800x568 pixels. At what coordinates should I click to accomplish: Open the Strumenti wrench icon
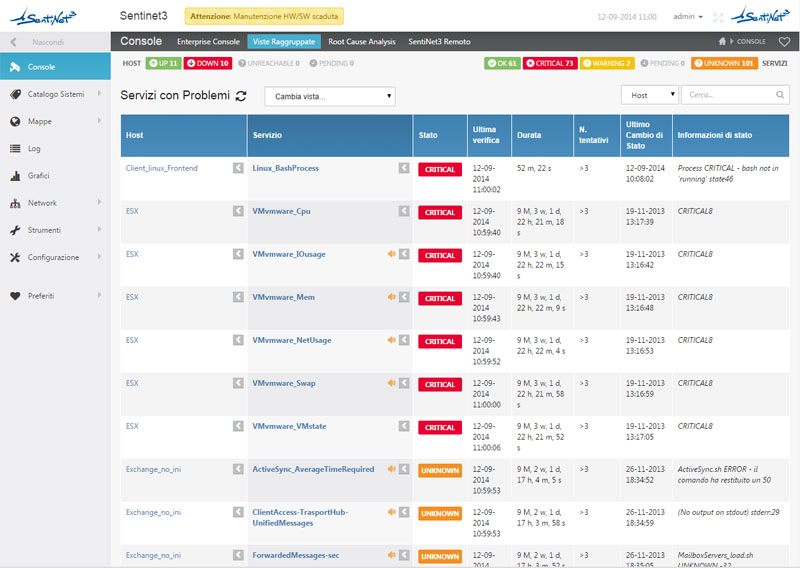point(15,230)
